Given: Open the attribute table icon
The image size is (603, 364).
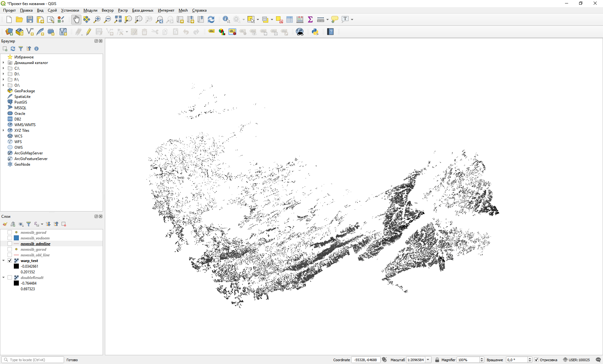Looking at the screenshot, I should click(290, 19).
